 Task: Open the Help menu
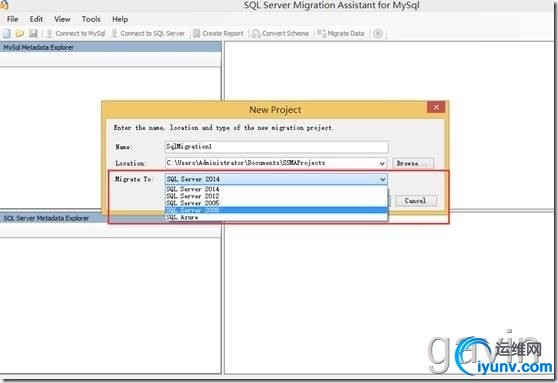coord(120,19)
